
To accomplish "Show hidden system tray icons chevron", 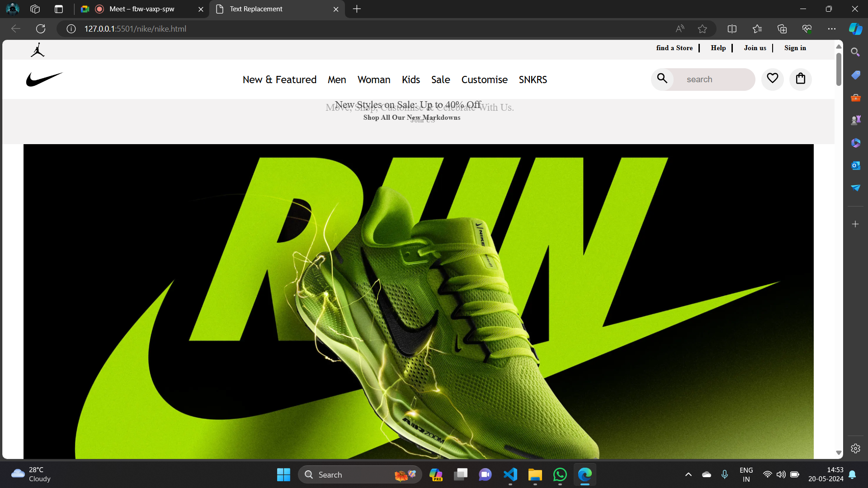I will 688,474.
